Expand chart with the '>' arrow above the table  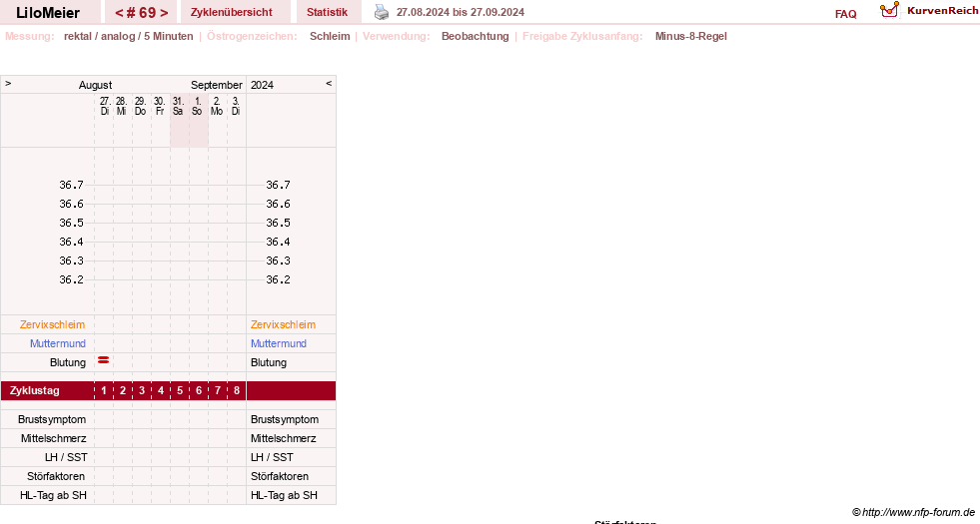(x=8, y=83)
